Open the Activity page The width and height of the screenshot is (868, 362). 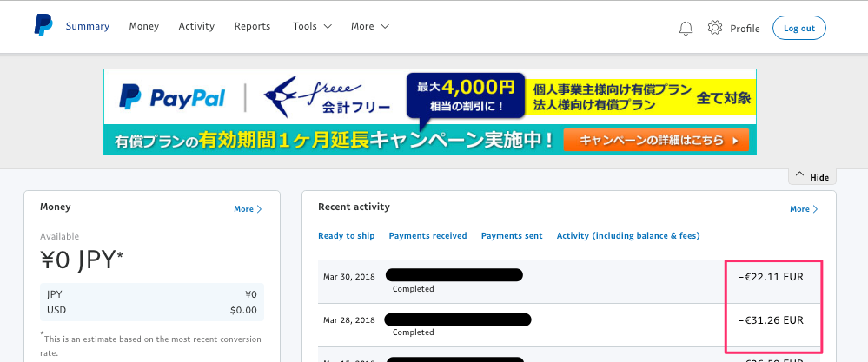point(196,26)
